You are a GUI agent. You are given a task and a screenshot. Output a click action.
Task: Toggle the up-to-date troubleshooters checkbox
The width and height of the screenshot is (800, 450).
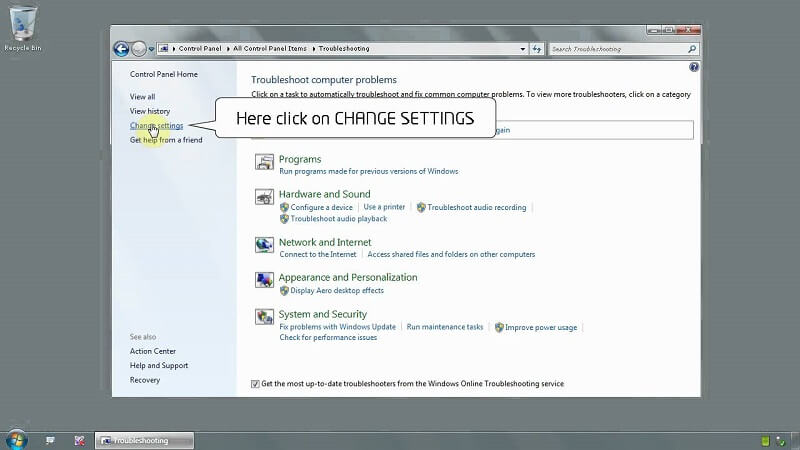point(255,384)
